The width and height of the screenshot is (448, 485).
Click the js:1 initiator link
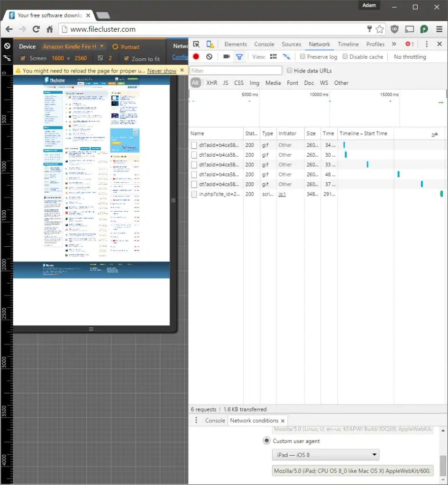point(282,194)
